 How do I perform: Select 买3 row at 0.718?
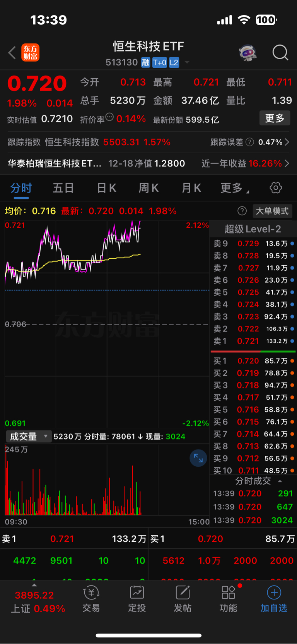click(254, 385)
